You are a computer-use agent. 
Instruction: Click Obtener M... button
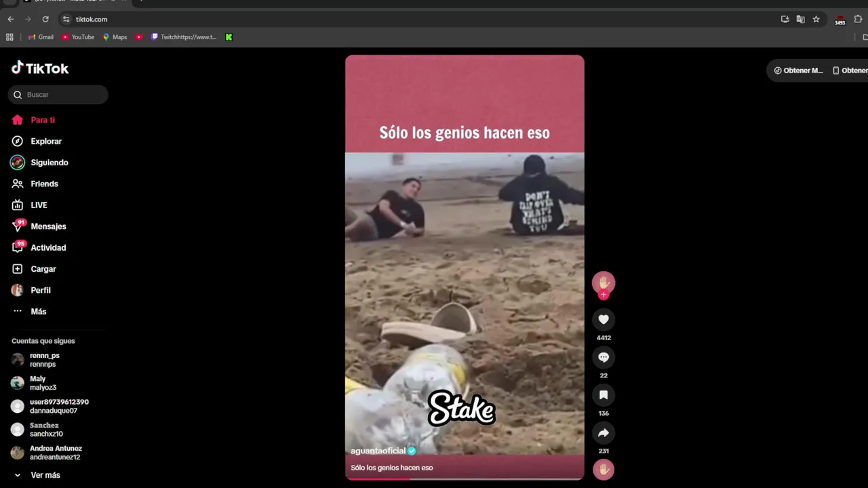[x=798, y=70]
